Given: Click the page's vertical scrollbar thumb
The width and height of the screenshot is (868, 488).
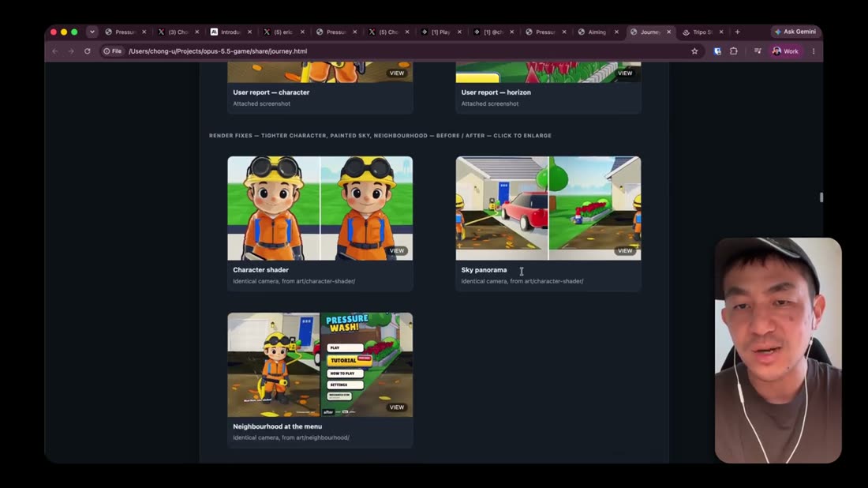Looking at the screenshot, I should pos(821,197).
